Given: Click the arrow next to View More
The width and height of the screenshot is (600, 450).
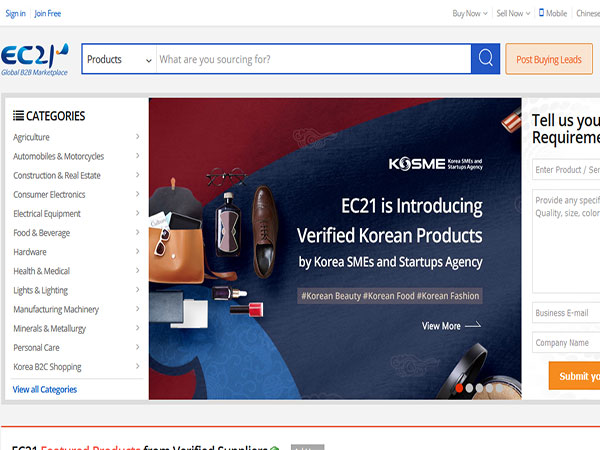Looking at the screenshot, I should [473, 326].
